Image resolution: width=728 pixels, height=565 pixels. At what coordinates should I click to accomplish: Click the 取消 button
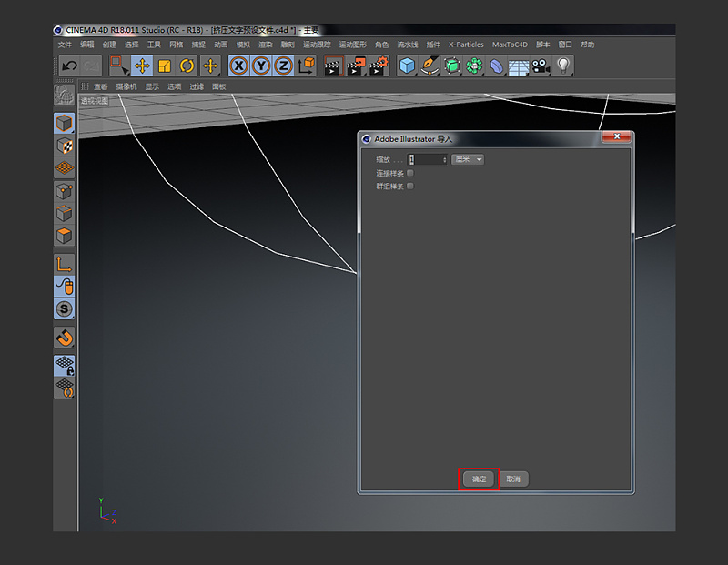click(x=513, y=479)
